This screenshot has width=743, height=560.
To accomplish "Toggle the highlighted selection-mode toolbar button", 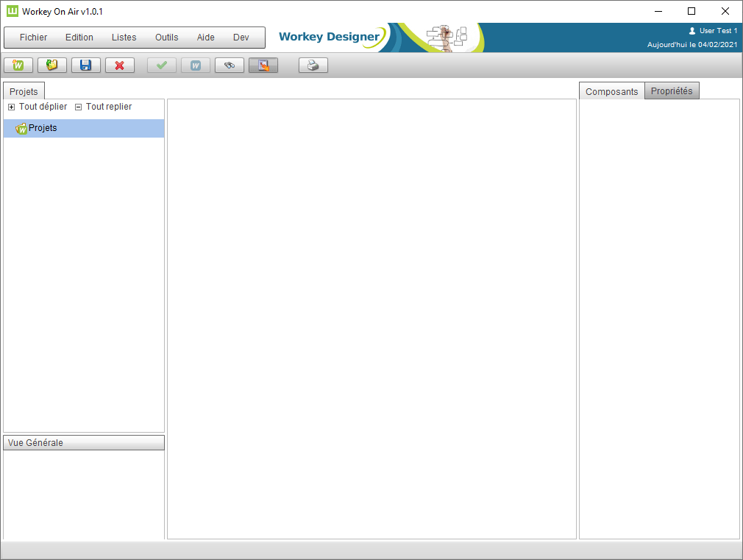I will [x=263, y=65].
